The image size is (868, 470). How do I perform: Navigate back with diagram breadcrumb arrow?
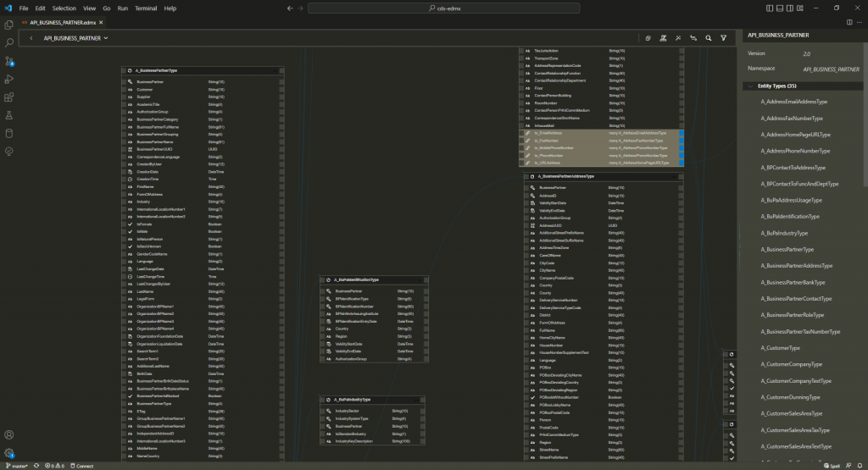click(x=31, y=38)
